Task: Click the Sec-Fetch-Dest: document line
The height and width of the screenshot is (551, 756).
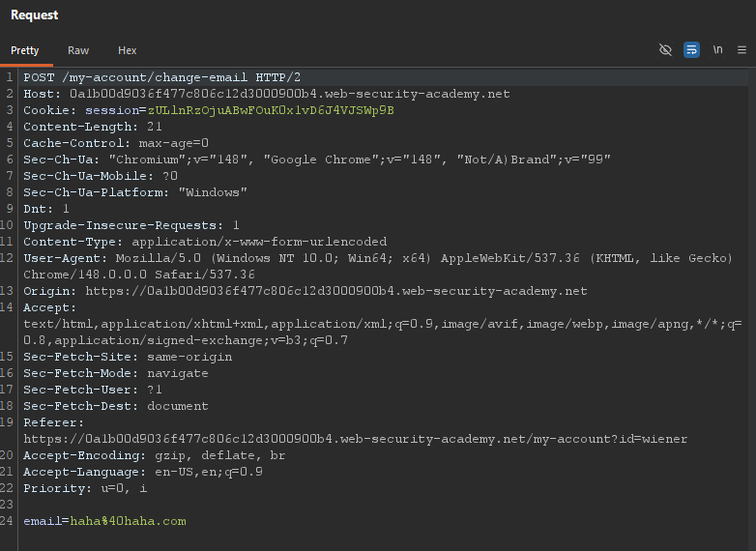Action: coord(116,406)
